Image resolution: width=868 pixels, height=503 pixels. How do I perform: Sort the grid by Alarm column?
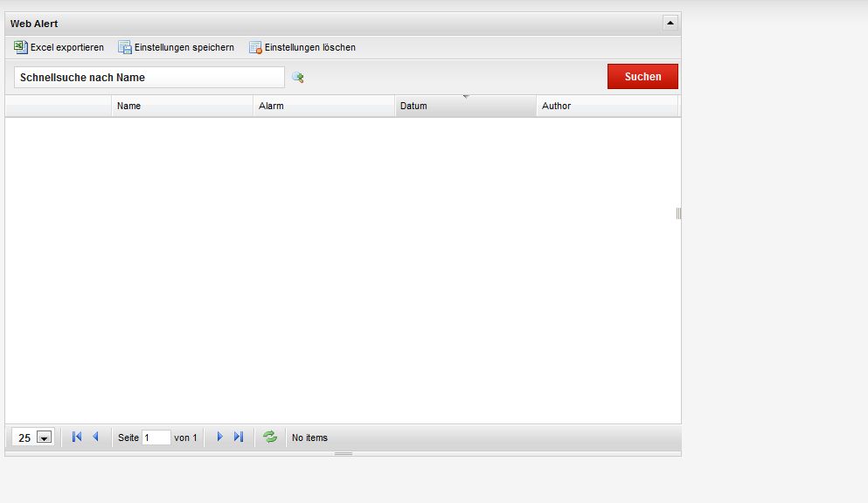coord(323,106)
